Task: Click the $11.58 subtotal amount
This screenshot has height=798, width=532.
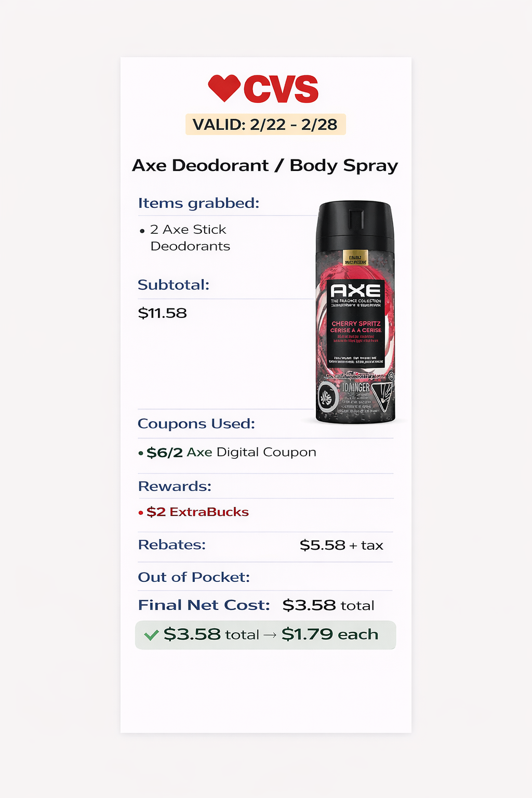Action: coord(162,313)
